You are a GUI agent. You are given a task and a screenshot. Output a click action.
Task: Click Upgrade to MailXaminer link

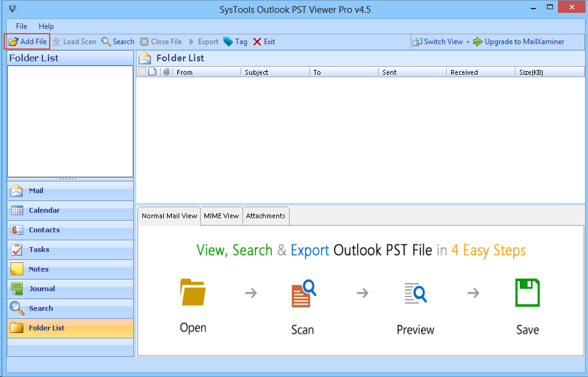pyautogui.click(x=519, y=42)
